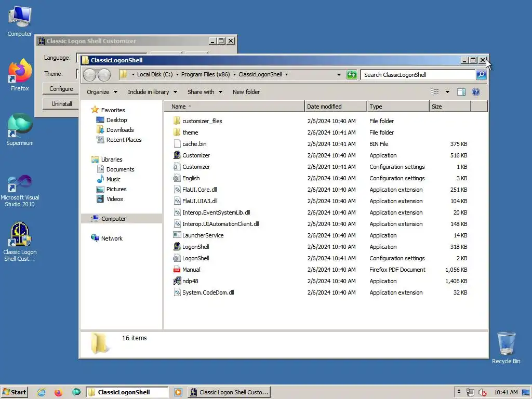Open the Firefox desktop shortcut
This screenshot has width=532, height=399.
tap(20, 75)
